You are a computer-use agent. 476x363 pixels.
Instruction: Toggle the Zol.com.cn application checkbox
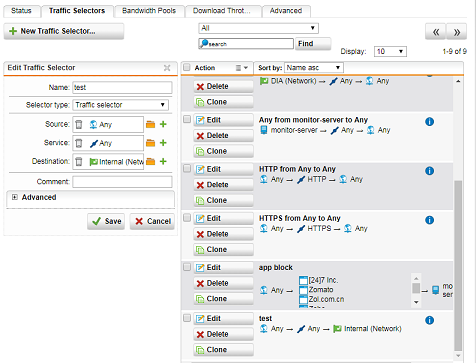pyautogui.click(x=303, y=299)
